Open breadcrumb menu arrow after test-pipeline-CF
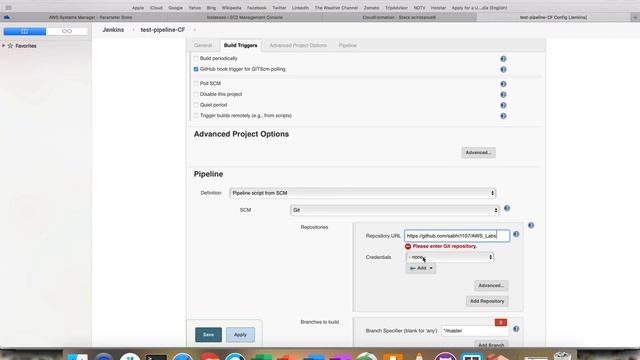The height and width of the screenshot is (360, 640). pyautogui.click(x=195, y=30)
